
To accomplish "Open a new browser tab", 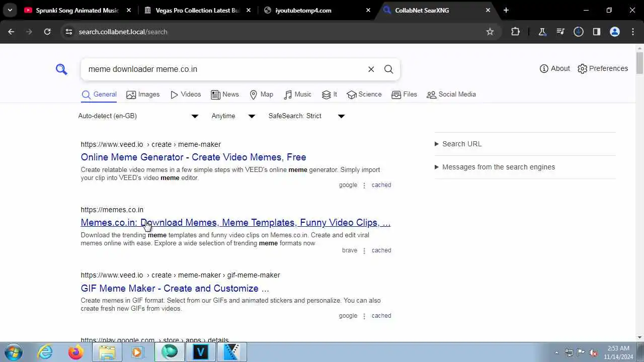I will pos(506,10).
